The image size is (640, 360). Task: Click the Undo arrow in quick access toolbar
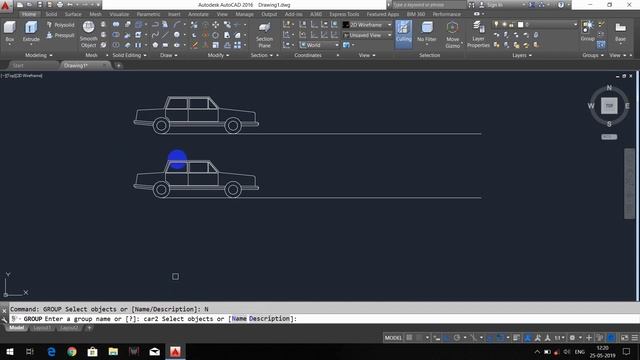70,5
